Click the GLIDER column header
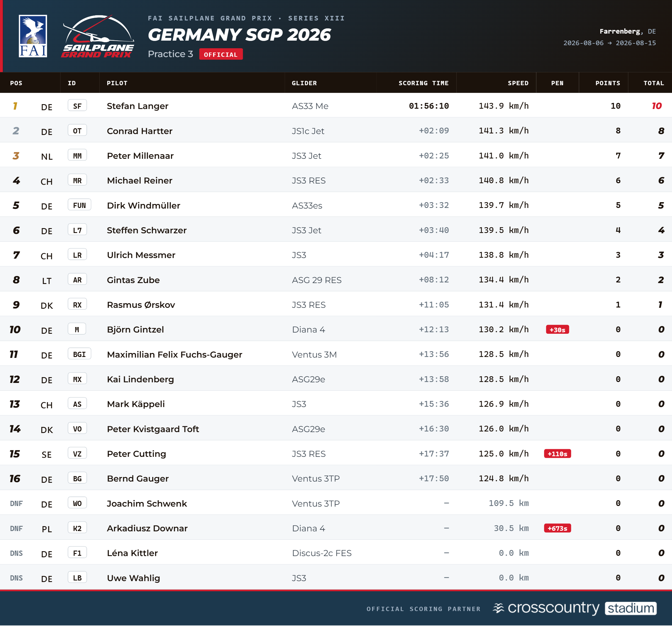The image size is (672, 626). [x=304, y=83]
